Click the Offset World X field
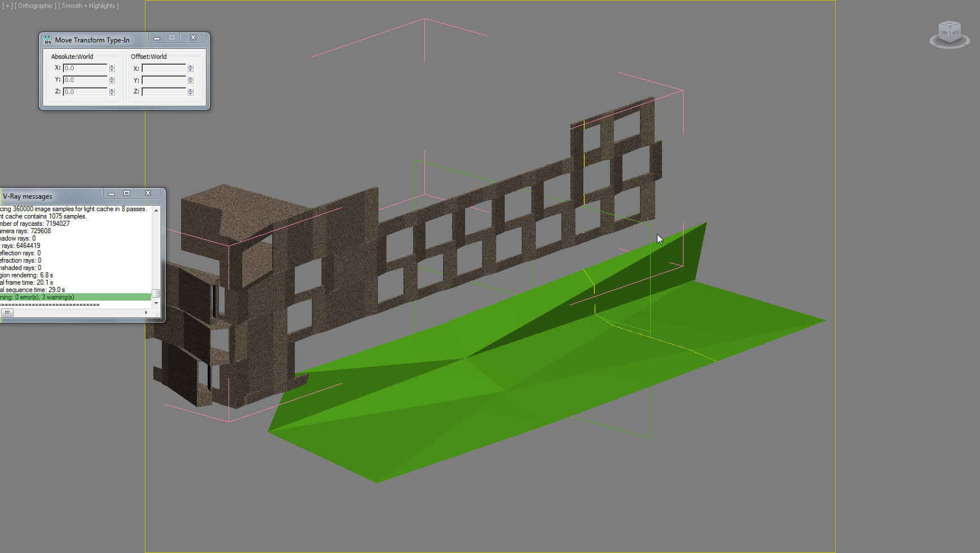Image resolution: width=980 pixels, height=553 pixels. 164,68
